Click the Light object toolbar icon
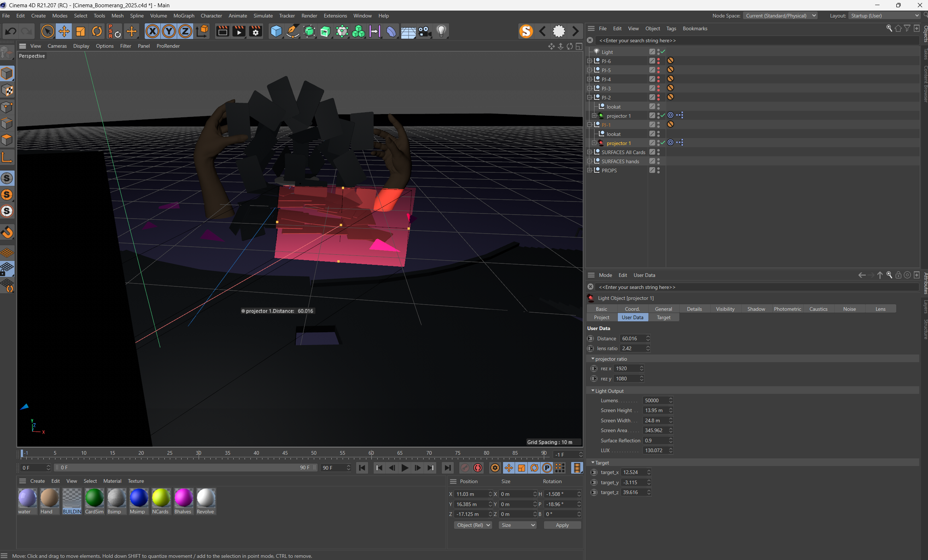928x560 pixels. 441,31
